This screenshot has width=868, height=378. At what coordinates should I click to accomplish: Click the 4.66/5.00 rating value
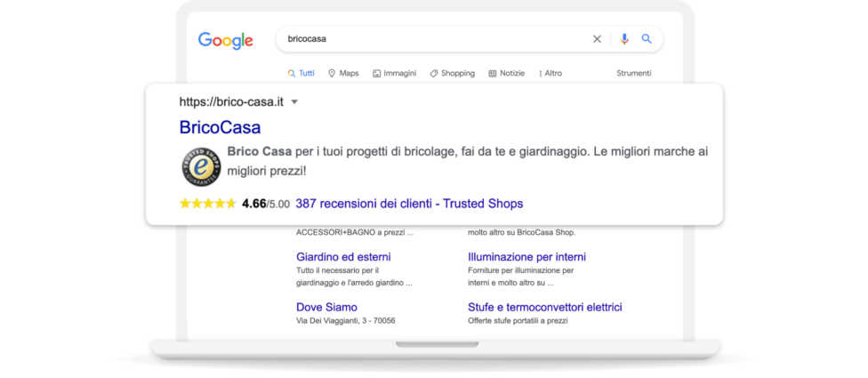point(266,204)
